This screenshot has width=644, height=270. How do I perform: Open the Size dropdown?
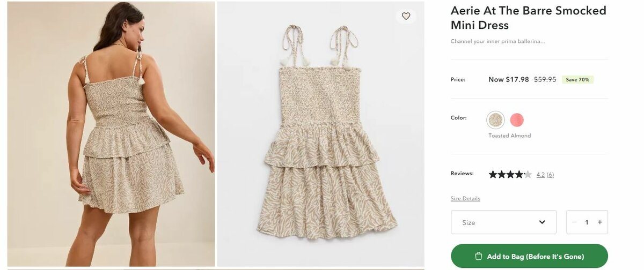pyautogui.click(x=504, y=222)
